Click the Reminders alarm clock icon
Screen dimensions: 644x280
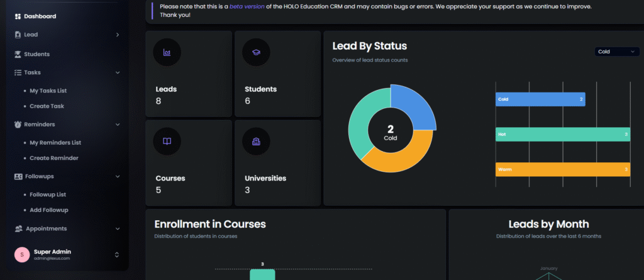[18, 125]
